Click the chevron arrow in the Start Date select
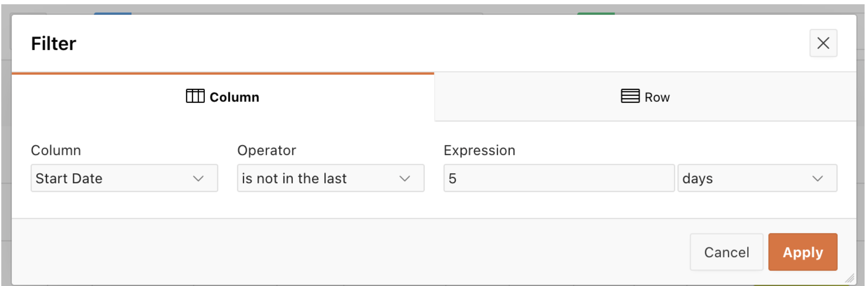This screenshot has width=868, height=286. coord(198,178)
